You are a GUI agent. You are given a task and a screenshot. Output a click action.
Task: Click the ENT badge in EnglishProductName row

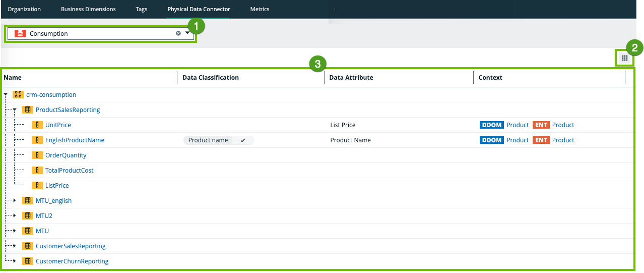(x=541, y=140)
